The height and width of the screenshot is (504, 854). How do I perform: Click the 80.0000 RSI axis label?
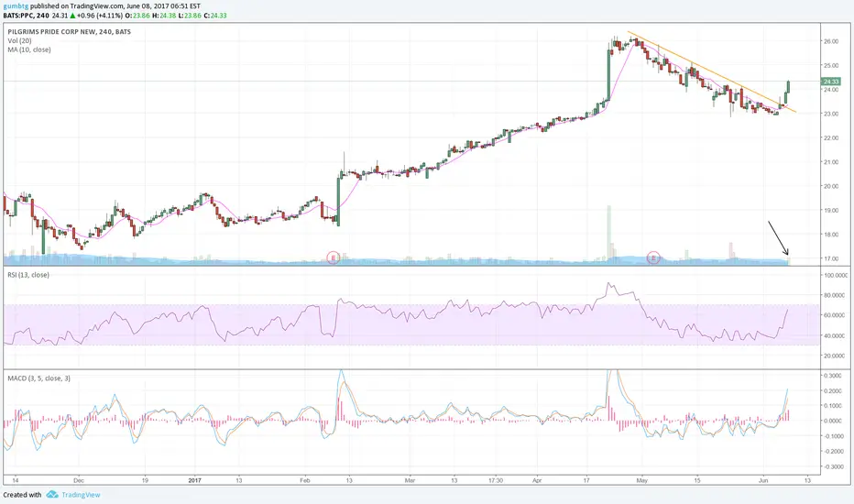tap(836, 295)
